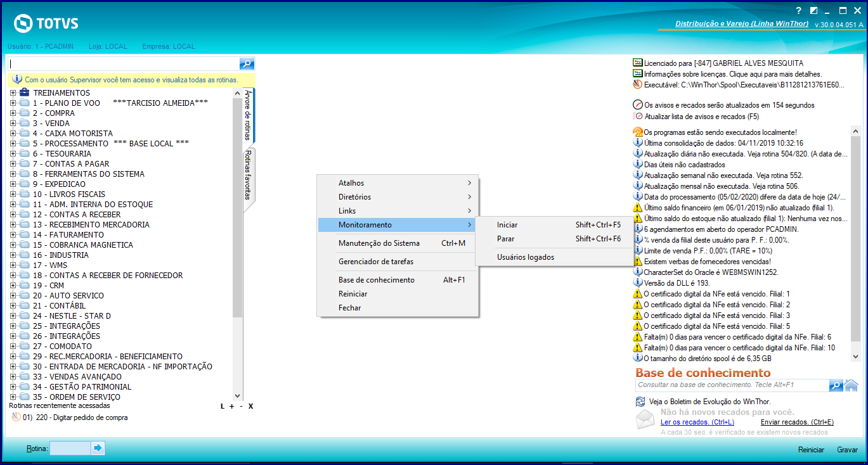Choose 'Usuários logados' from the submenu
This screenshot has width=868, height=465.
555,257
